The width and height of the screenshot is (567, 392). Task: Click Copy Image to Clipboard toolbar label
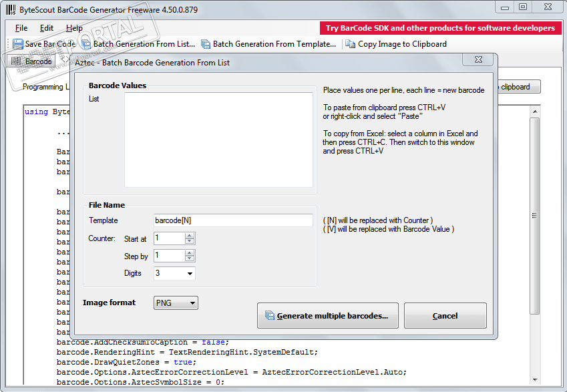click(x=402, y=44)
